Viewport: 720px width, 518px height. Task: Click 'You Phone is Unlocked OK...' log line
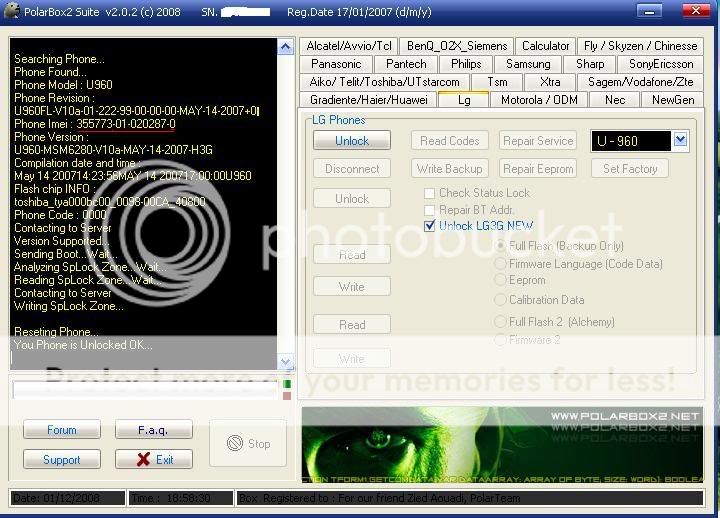pos(83,345)
